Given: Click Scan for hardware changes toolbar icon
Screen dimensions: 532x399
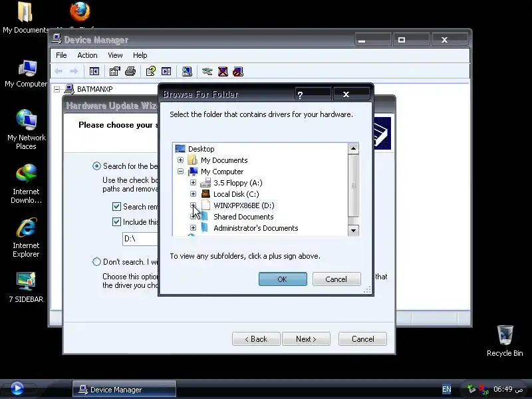Looking at the screenshot, I should [187, 71].
